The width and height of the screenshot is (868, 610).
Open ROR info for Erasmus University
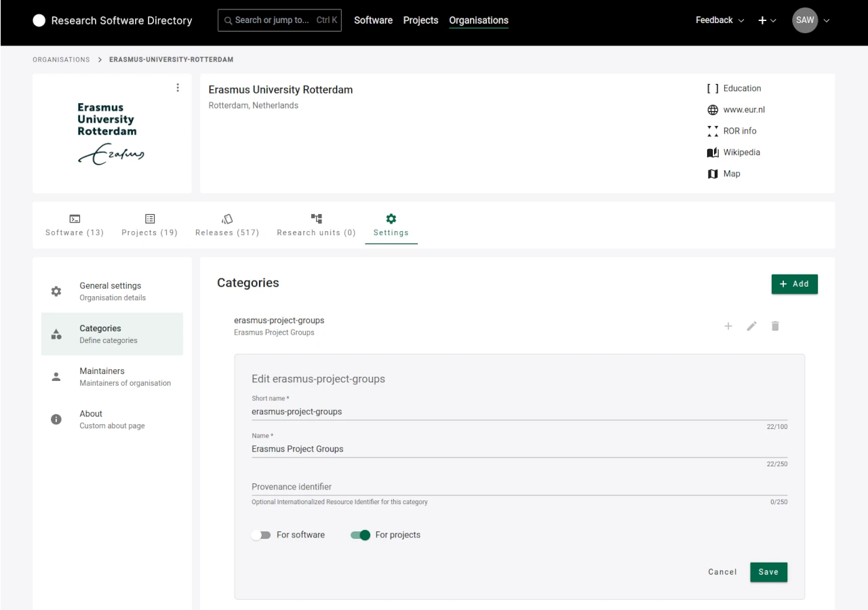(739, 131)
